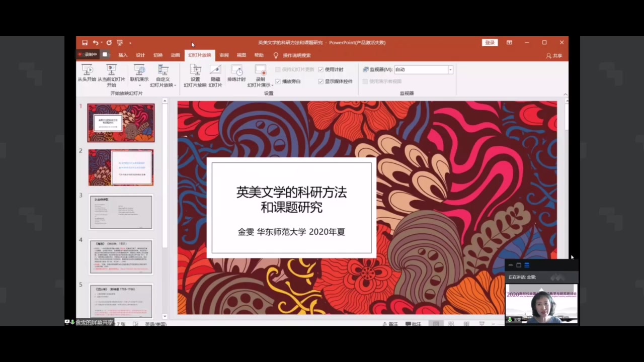Click the Slide Show view icon in status bar
Screen dimensions: 644x362
[x=481, y=324]
